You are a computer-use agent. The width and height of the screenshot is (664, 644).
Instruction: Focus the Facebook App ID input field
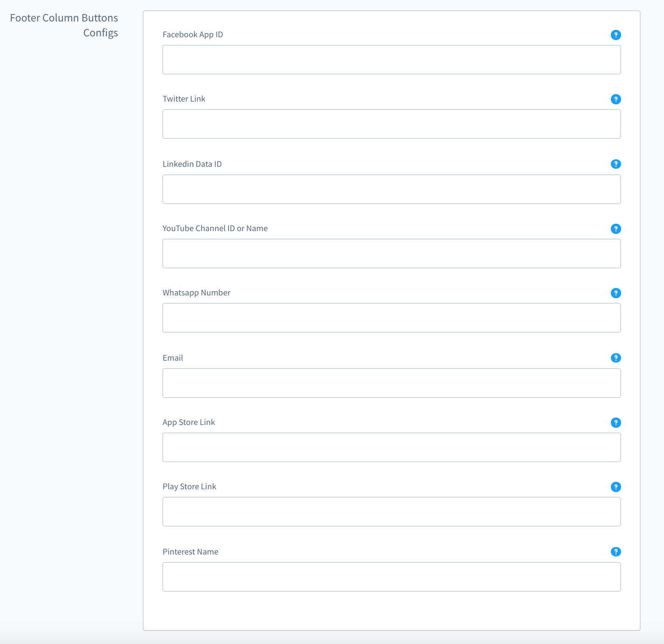point(392,60)
